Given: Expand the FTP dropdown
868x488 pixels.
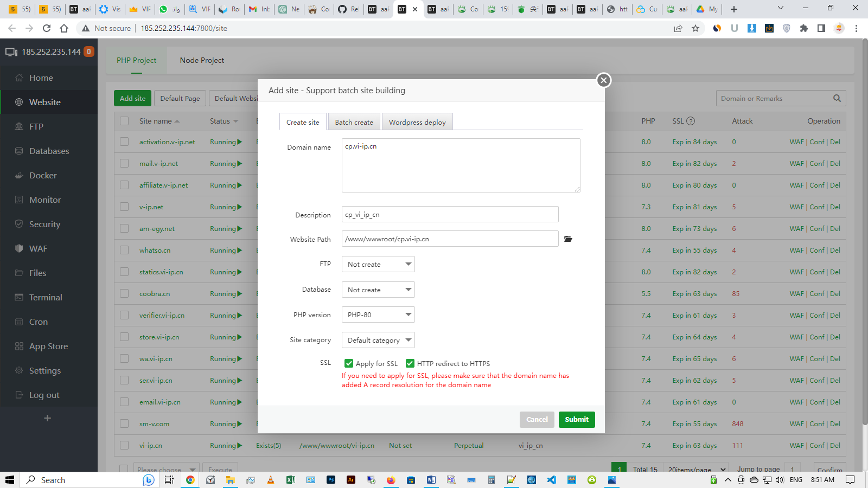Looking at the screenshot, I should (x=378, y=265).
